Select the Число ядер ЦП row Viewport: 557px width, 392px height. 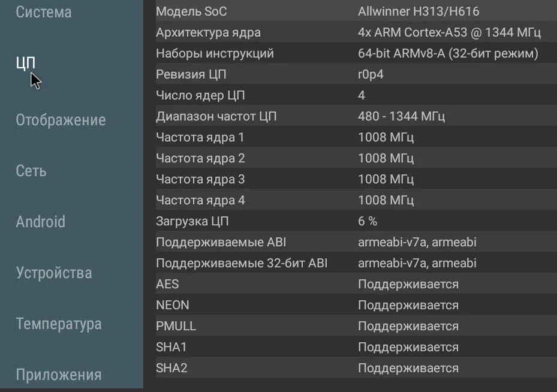pyautogui.click(x=351, y=95)
